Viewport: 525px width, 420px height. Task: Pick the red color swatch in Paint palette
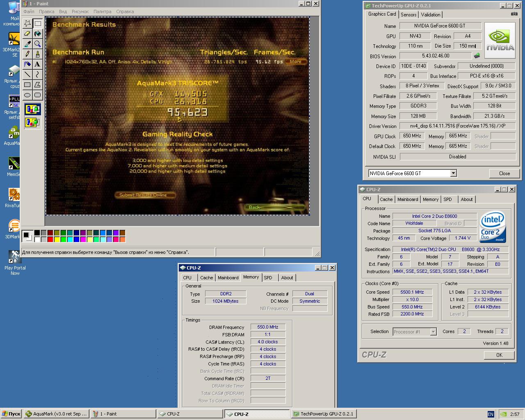pyautogui.click(x=50, y=240)
